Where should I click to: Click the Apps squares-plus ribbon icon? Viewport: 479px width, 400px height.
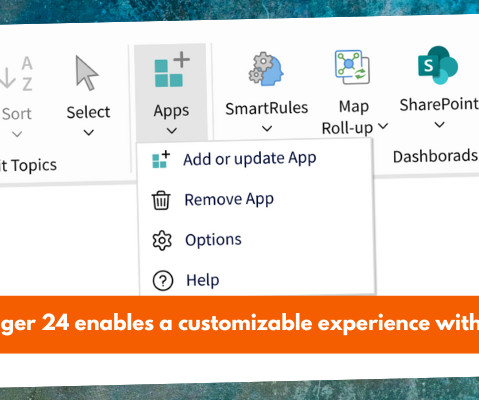click(172, 69)
